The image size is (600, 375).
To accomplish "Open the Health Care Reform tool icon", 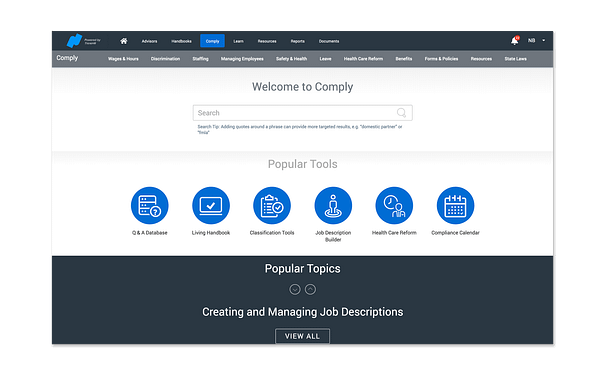I will click(x=394, y=205).
